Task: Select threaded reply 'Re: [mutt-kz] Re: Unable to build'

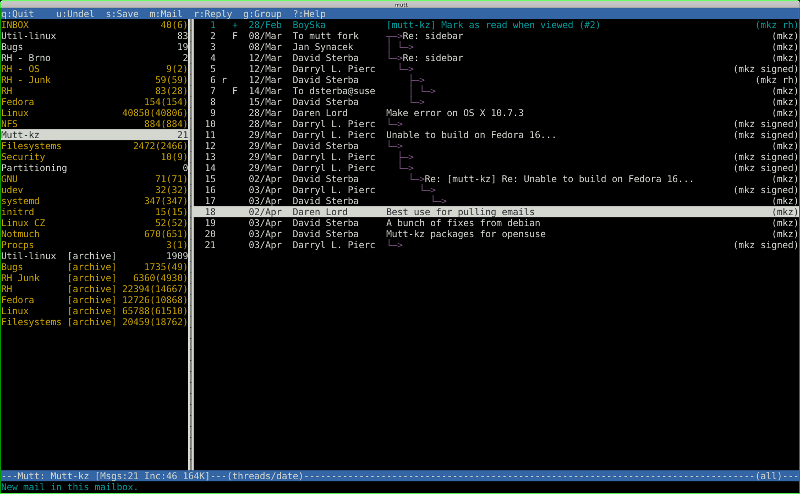Action: [x=558, y=179]
